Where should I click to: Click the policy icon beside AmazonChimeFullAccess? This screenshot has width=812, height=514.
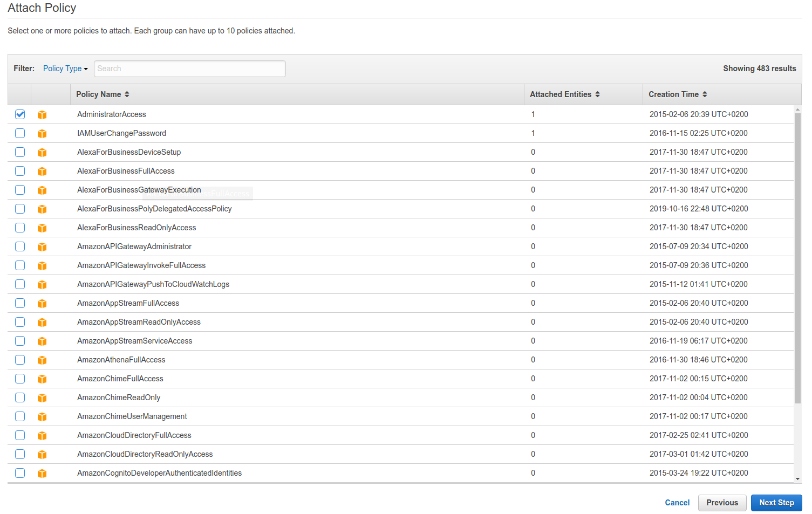(x=42, y=379)
